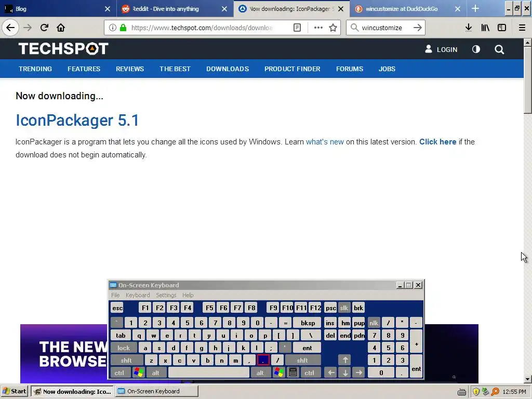Screen dimensions: 532x399
Task: Tap the right arrow key on keyboard
Action: tap(359, 373)
